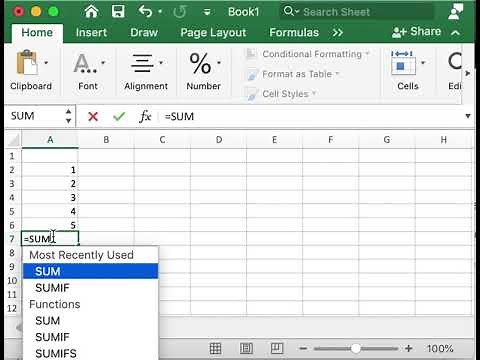Choose highlighted SUM in Most Recently Used
This screenshot has width=480, height=360.
(x=90, y=271)
